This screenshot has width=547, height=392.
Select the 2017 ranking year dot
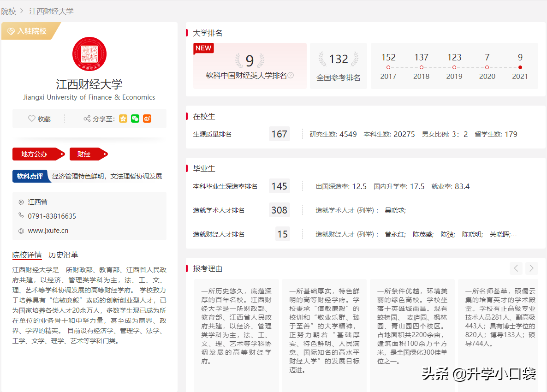pos(388,67)
